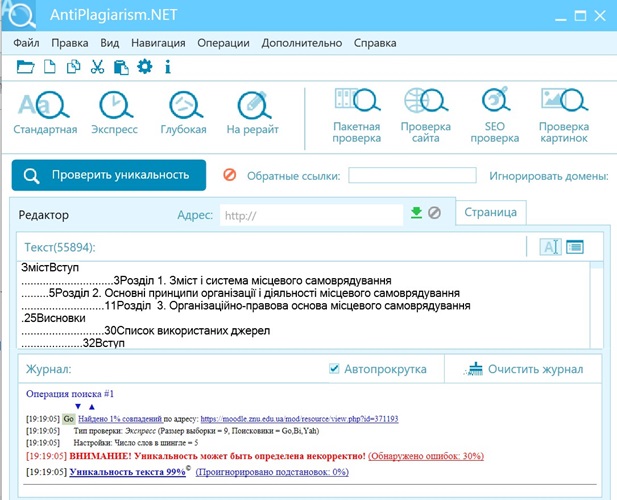Image resolution: width=617 pixels, height=500 pixels.
Task: Click Обнаружено ошибок: 30% link
Action: click(426, 456)
